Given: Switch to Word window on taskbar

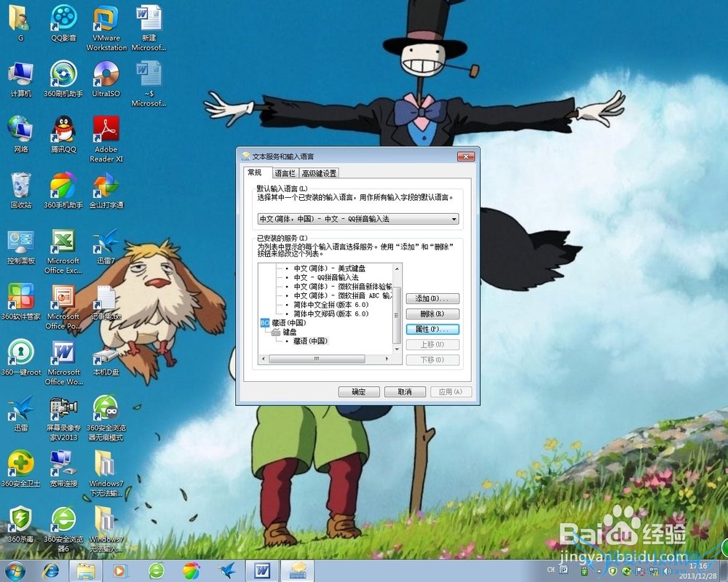Looking at the screenshot, I should coord(262,570).
